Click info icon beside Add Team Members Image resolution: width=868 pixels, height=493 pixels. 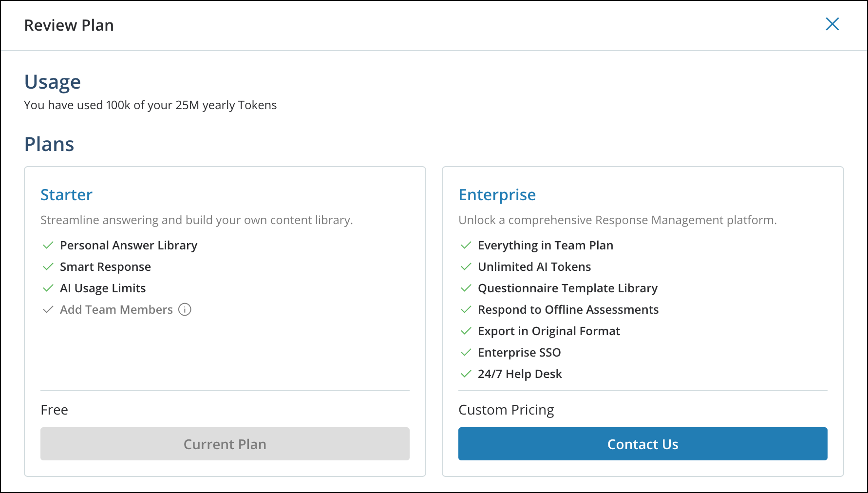pos(185,309)
